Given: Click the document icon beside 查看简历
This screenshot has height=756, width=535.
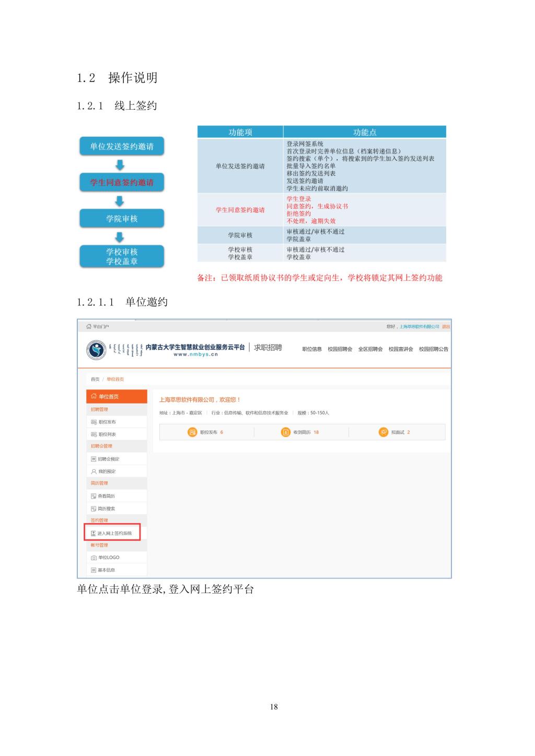Looking at the screenshot, I should (94, 496).
